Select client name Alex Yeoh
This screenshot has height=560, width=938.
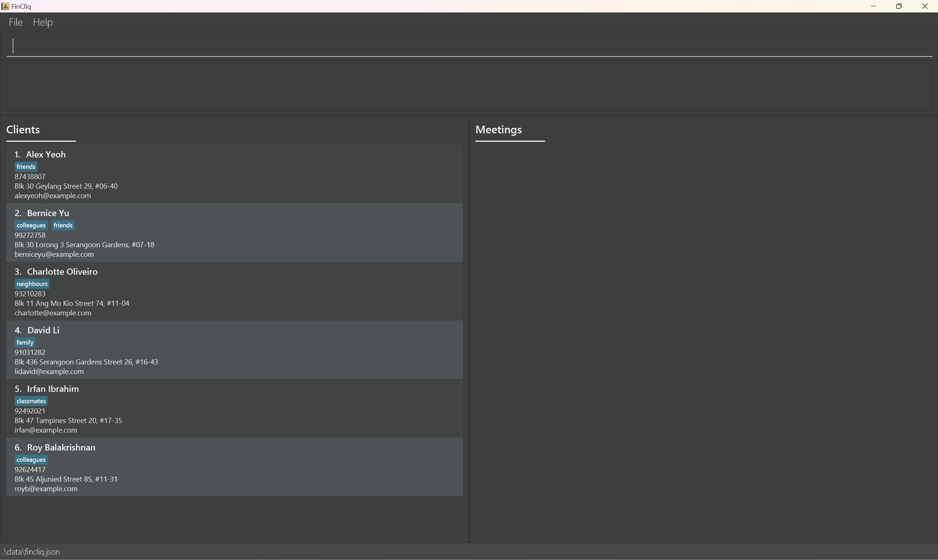tap(46, 154)
